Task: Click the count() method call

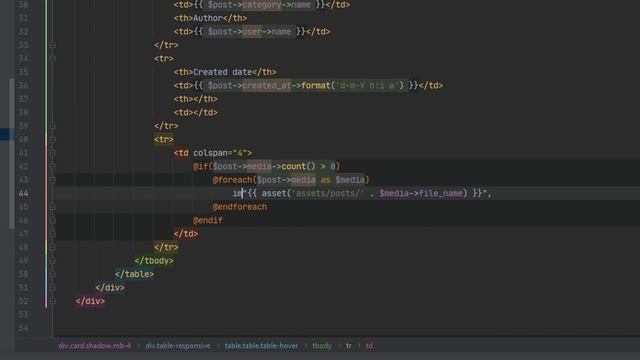Action: tap(298, 166)
